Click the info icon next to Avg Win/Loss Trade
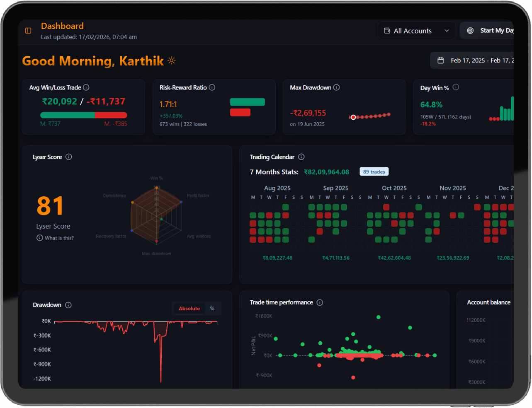Screen dimensions: 532x408 click(x=86, y=87)
